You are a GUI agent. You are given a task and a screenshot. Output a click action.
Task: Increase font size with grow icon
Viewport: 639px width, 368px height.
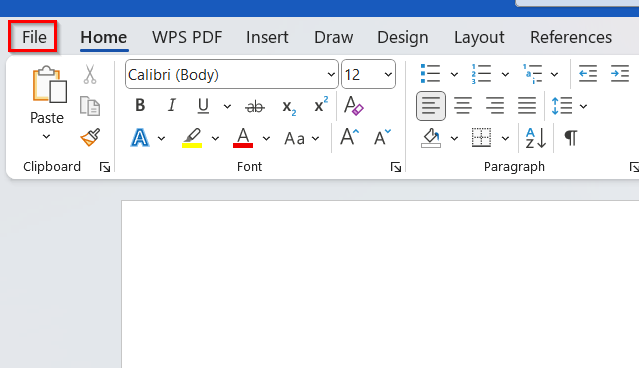tap(350, 137)
